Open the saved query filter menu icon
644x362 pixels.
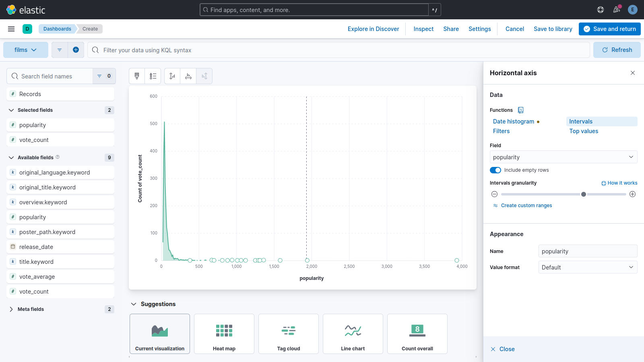click(60, 50)
